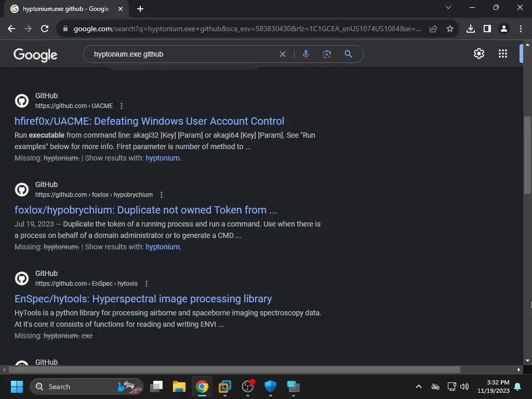The image size is (532, 399).
Task: Click GitHub favicon of hypobrychium result
Action: [x=22, y=190]
